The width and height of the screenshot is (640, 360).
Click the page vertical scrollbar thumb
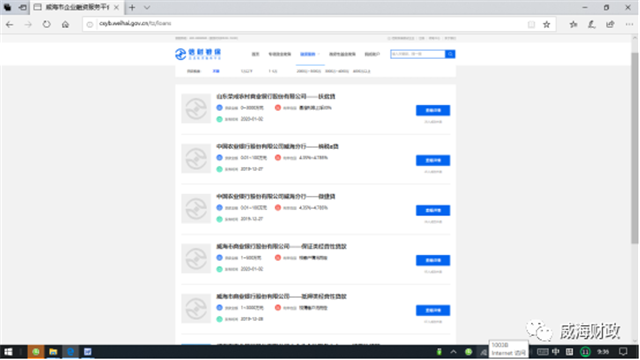coord(634,148)
